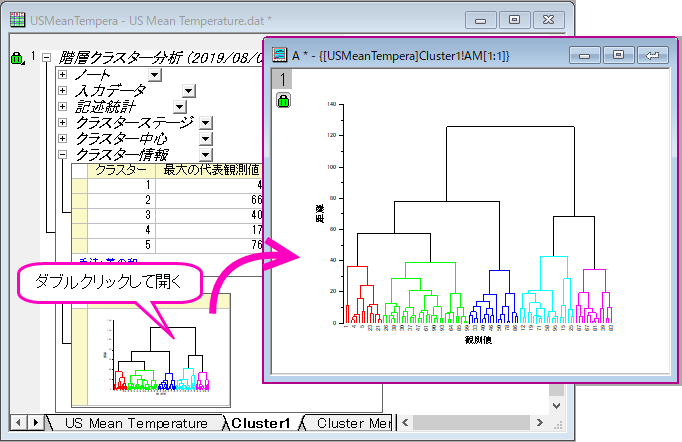Image resolution: width=682 pixels, height=442 pixels.
Task: Select layer 1 button in the graph window
Action: tap(282, 79)
